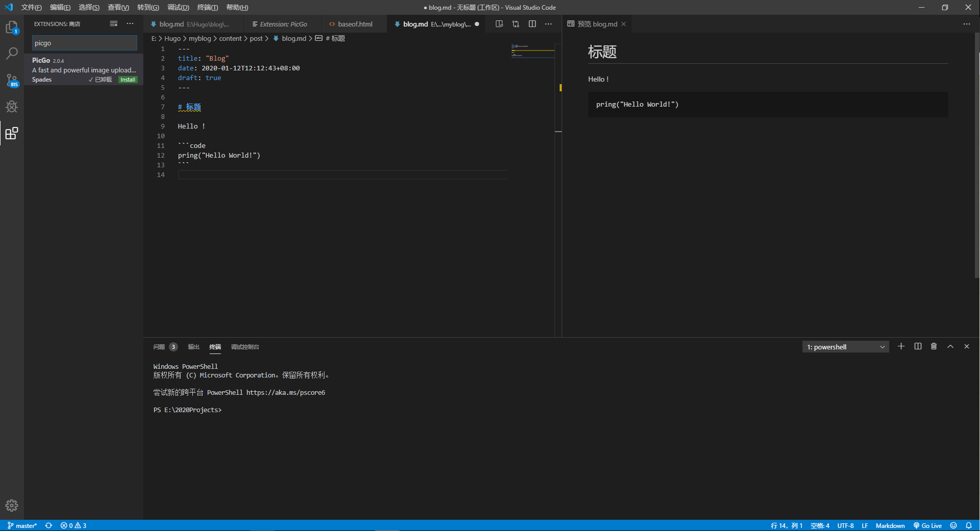Open the Search view in activity bar

(x=12, y=53)
